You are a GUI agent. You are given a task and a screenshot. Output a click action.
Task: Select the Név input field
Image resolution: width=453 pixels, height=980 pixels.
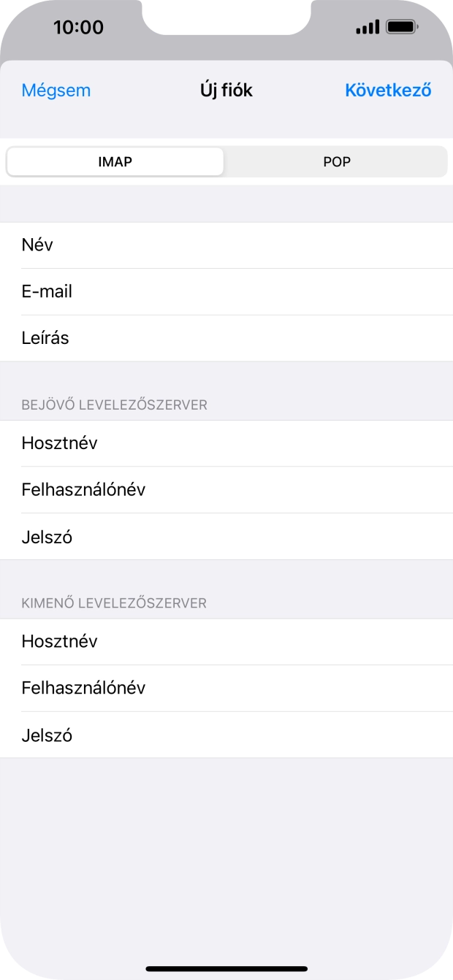(x=226, y=245)
